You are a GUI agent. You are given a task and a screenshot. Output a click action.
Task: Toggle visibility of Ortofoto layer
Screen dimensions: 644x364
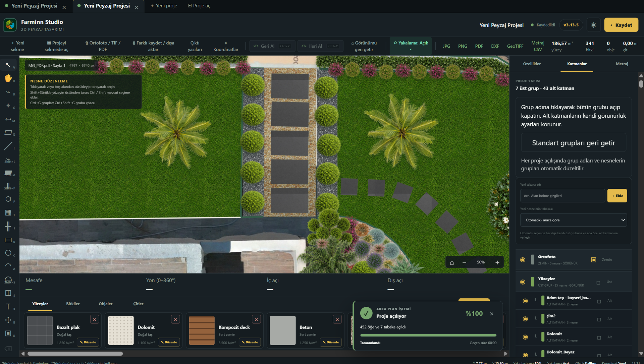click(523, 260)
